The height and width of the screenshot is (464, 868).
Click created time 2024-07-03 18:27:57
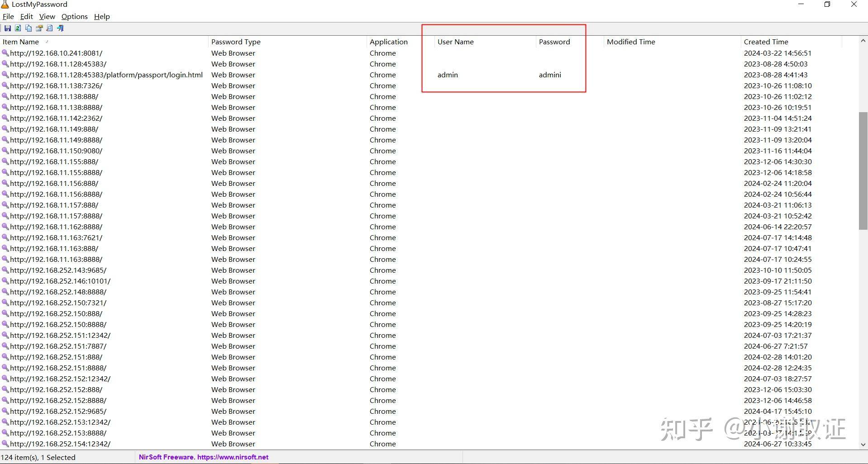pyautogui.click(x=777, y=379)
